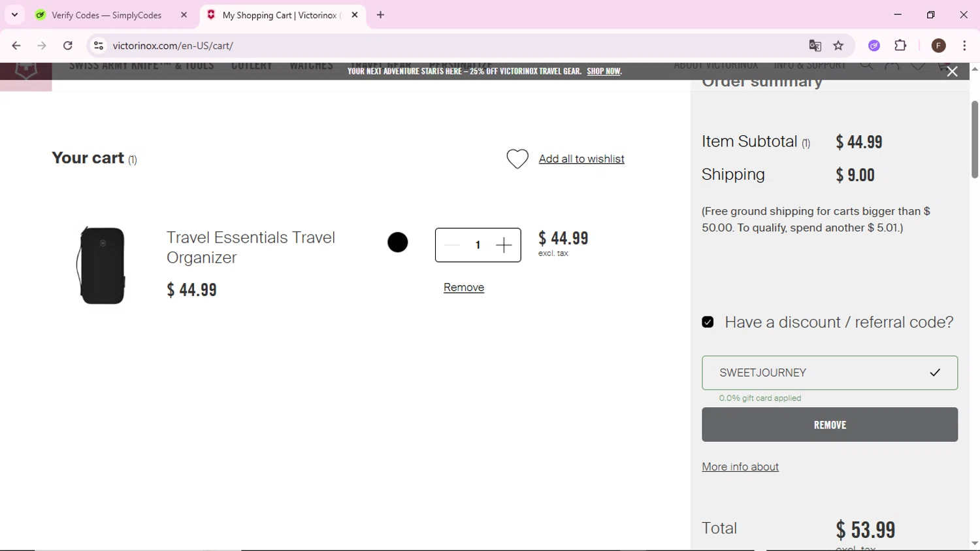Open Chrome three-dot menu
Viewport: 980px width, 551px height.
[x=964, y=46]
